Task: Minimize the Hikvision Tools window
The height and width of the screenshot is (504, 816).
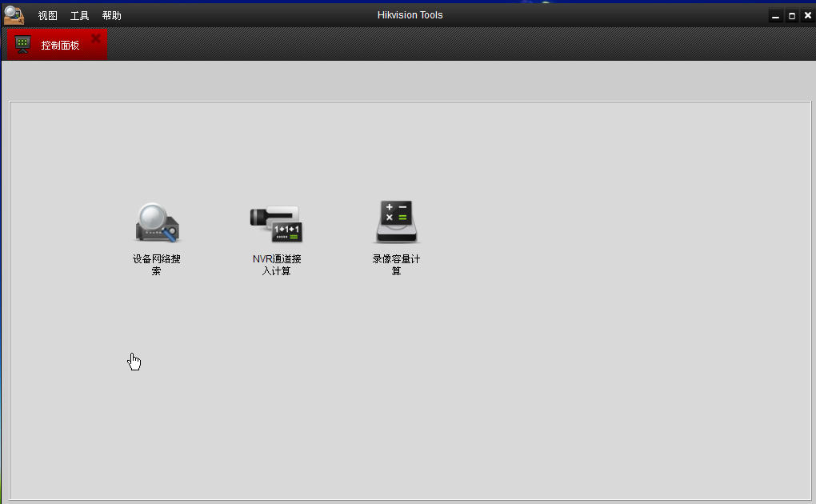Action: [x=775, y=14]
